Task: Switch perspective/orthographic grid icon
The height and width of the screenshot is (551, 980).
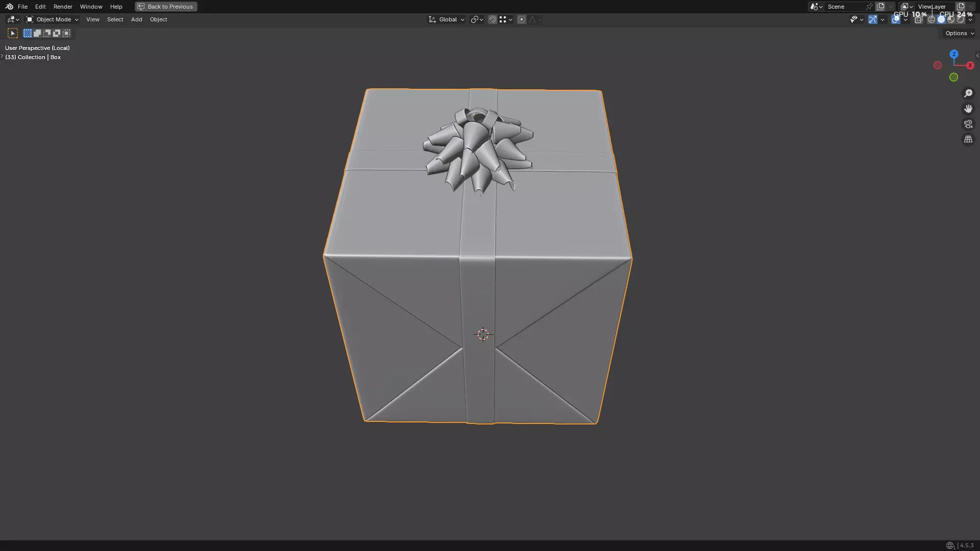Action: pos(968,139)
